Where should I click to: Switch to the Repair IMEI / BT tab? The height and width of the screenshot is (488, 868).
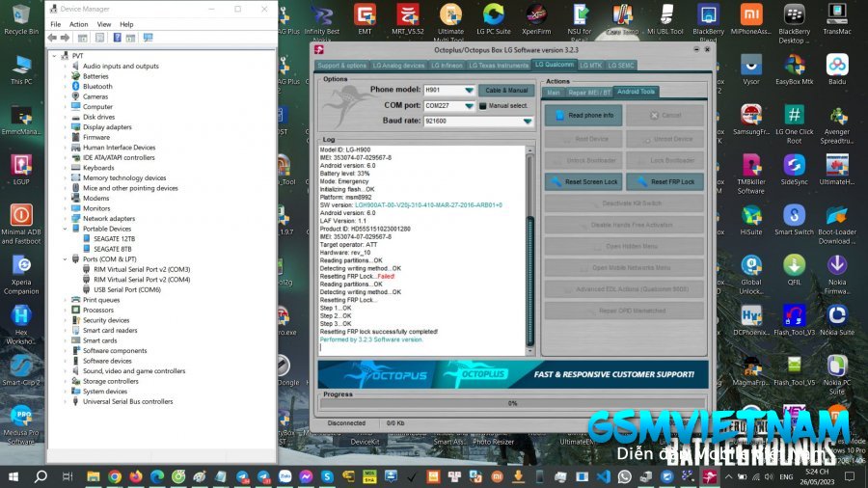point(589,93)
